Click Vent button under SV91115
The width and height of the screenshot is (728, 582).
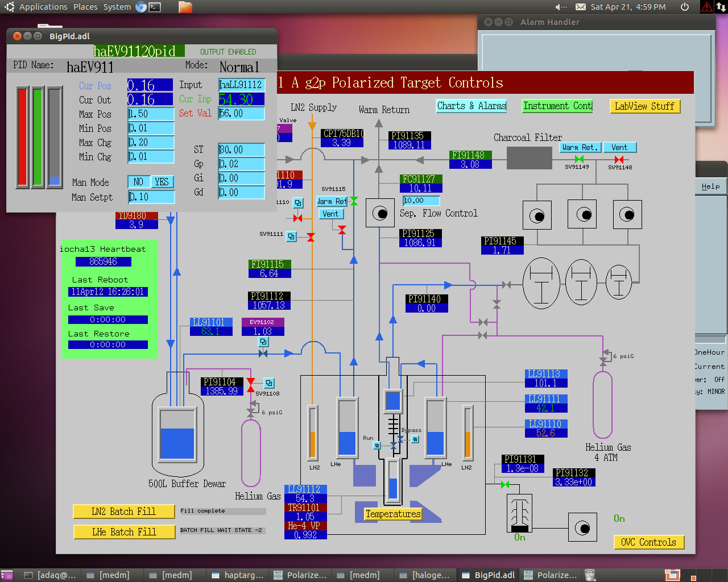pos(330,214)
